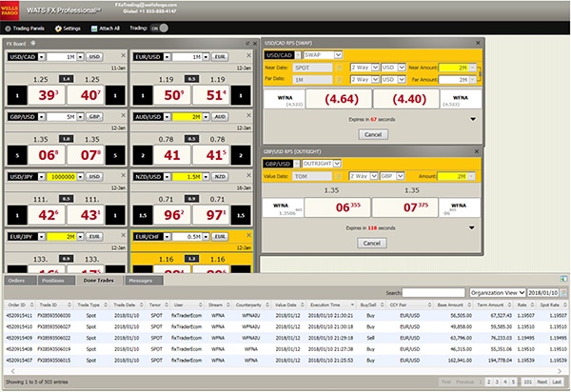Click export icon above trades blotter
This screenshot has height=392, width=571.
pos(563,279)
